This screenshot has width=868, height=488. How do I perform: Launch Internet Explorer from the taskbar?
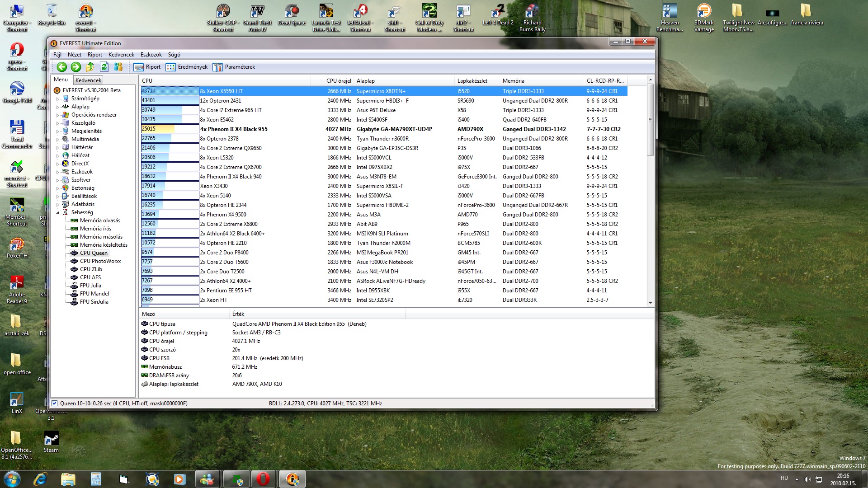pos(40,479)
